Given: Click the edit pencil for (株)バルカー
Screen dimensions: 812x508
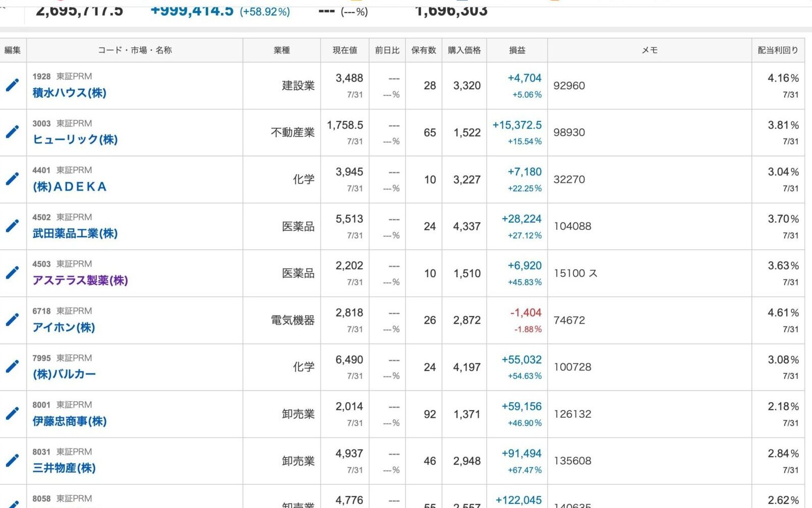Looking at the screenshot, I should click(x=13, y=366).
